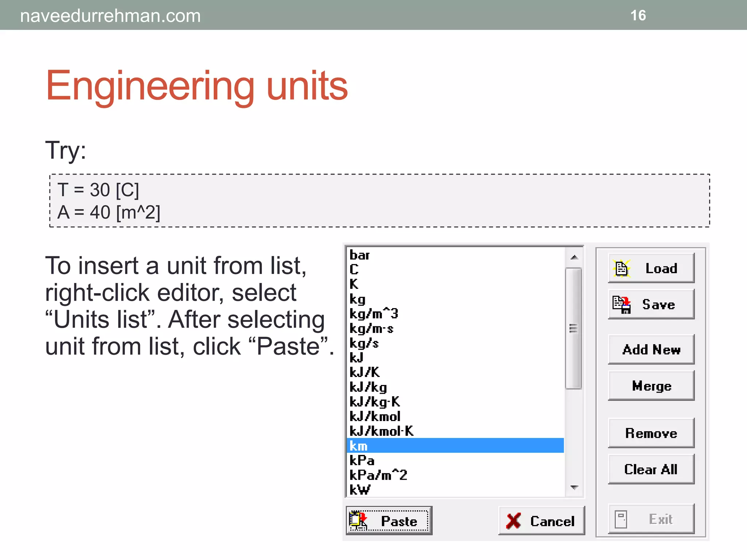747x560 pixels.
Task: Click the Save disk icon
Action: [x=622, y=305]
